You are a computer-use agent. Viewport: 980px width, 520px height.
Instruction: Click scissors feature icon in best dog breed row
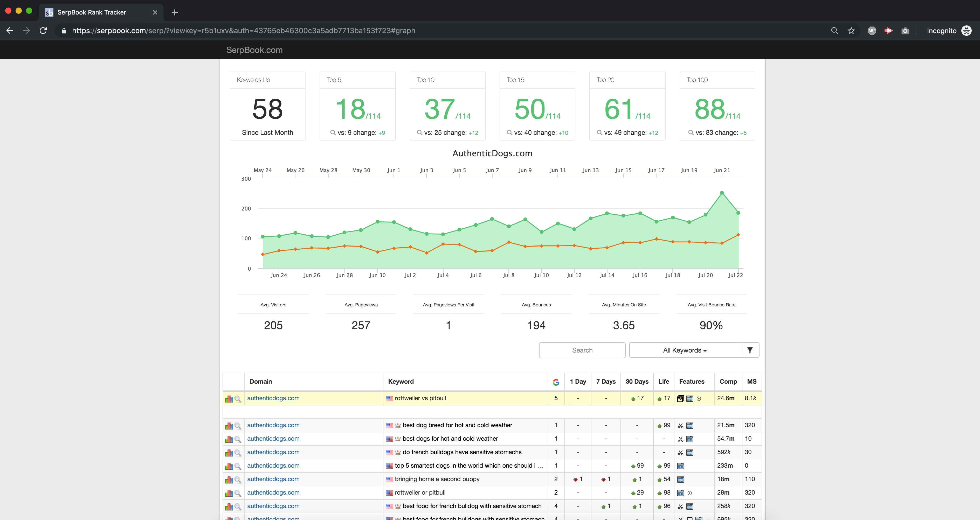(681, 425)
